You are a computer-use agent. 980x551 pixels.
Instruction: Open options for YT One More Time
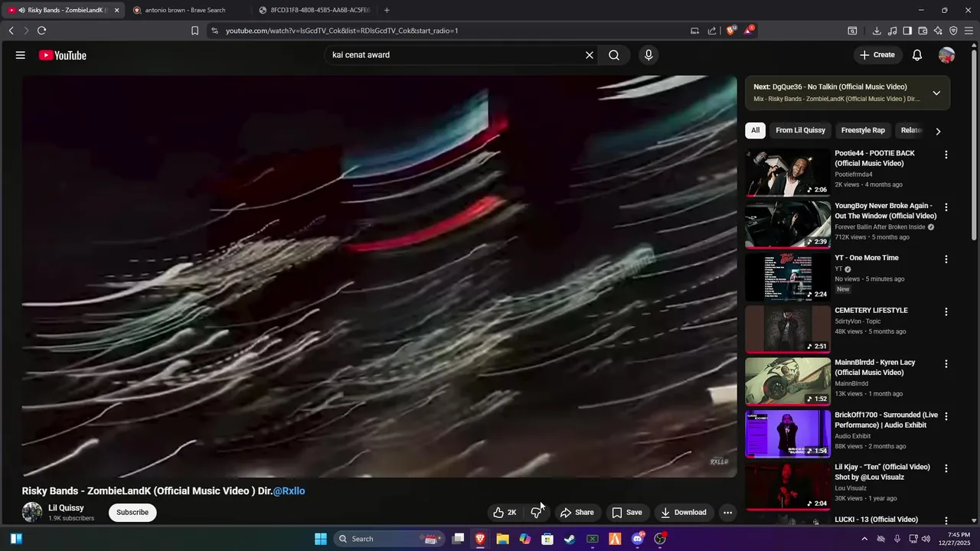pyautogui.click(x=946, y=259)
